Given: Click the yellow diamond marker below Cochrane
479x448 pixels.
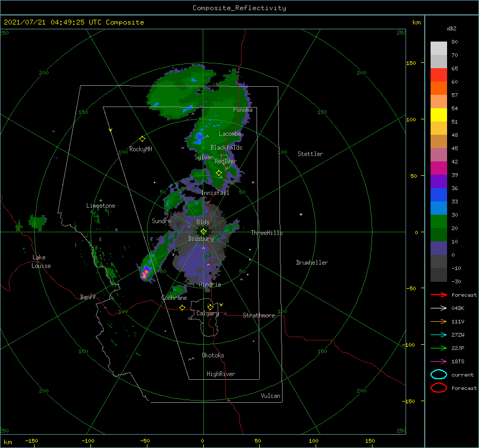Looking at the screenshot, I should click(183, 307).
